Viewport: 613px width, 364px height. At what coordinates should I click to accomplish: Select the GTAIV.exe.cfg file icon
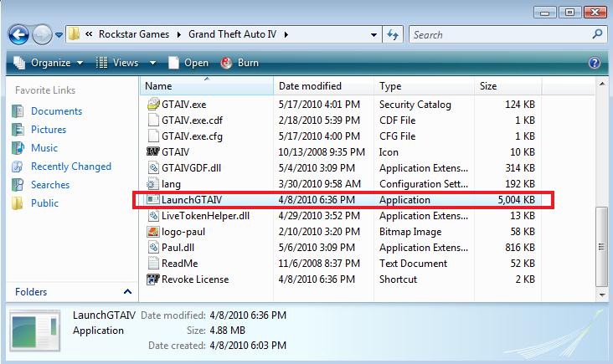pyautogui.click(x=153, y=136)
